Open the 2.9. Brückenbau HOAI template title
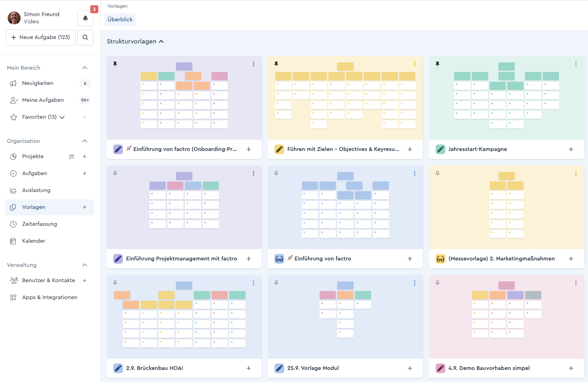The width and height of the screenshot is (588, 382). tap(155, 368)
